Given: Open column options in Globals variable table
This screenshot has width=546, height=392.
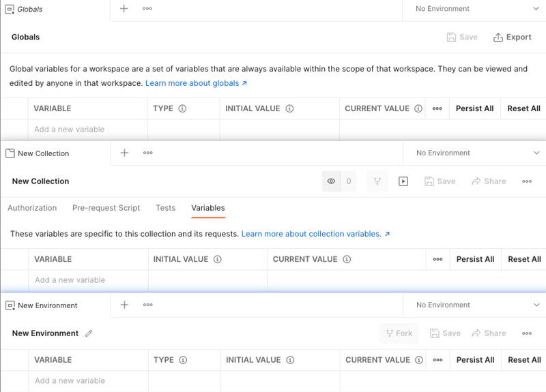Looking at the screenshot, I should click(437, 108).
